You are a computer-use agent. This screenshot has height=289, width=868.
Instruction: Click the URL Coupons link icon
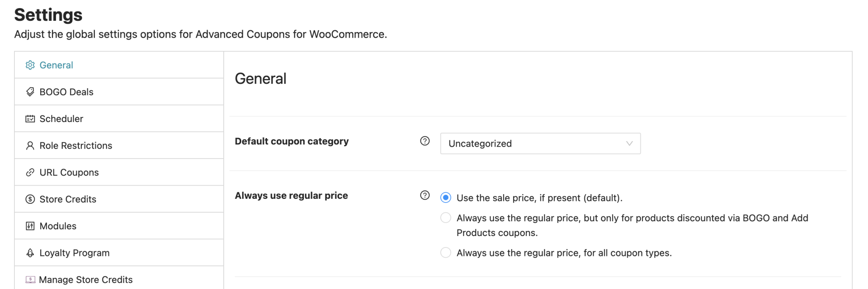(30, 172)
